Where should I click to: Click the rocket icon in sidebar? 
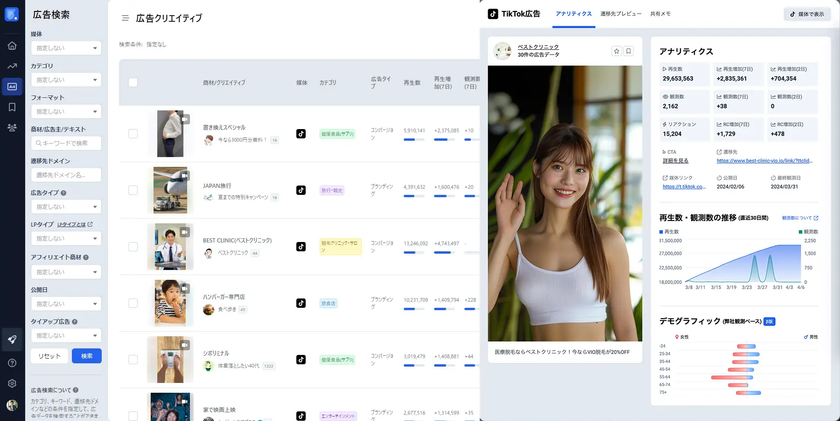click(x=12, y=340)
